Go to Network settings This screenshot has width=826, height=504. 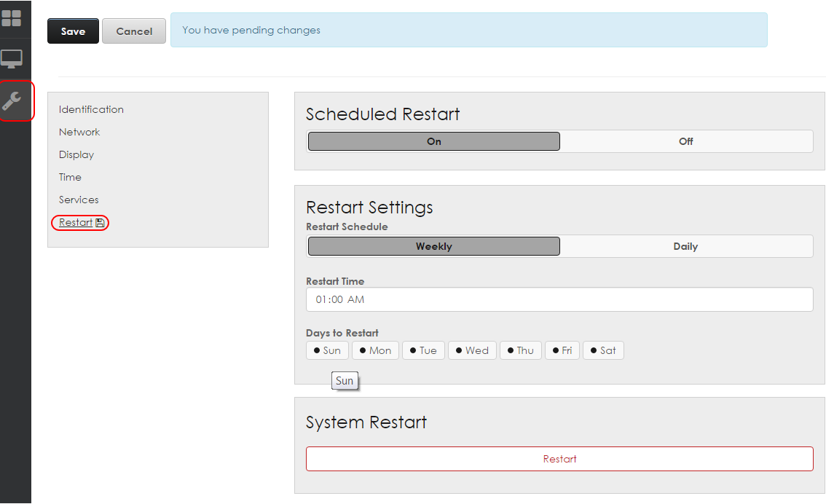pos(79,132)
